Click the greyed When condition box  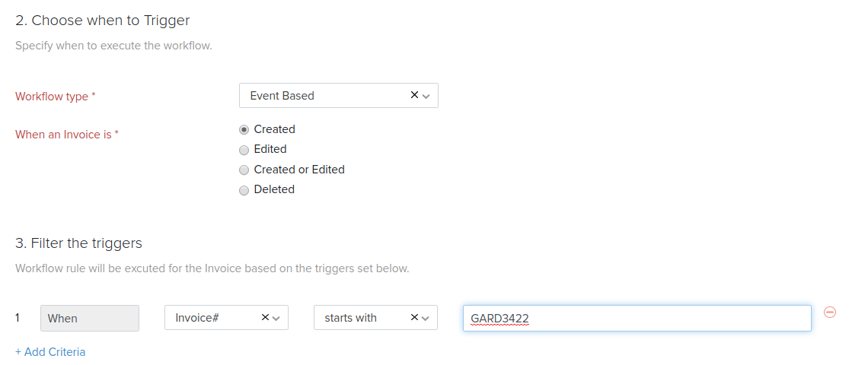click(x=90, y=318)
